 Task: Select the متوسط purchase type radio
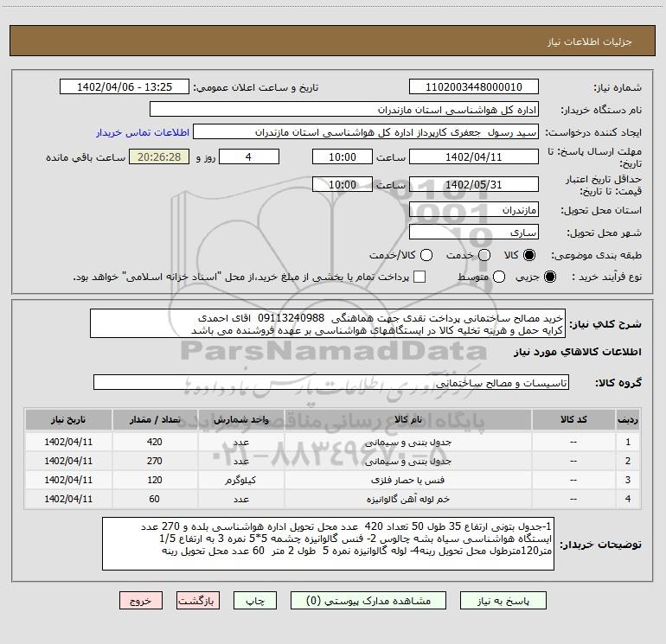click(x=499, y=277)
